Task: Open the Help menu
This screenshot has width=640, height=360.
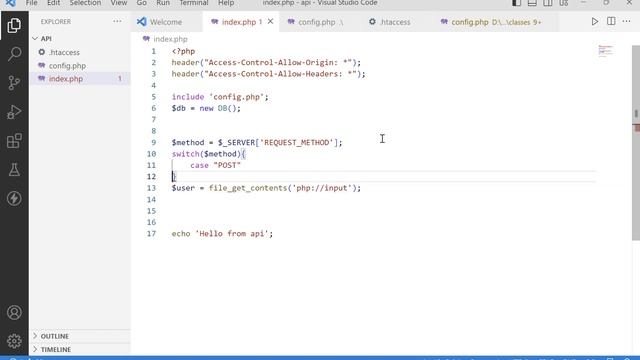Action: pos(226,3)
